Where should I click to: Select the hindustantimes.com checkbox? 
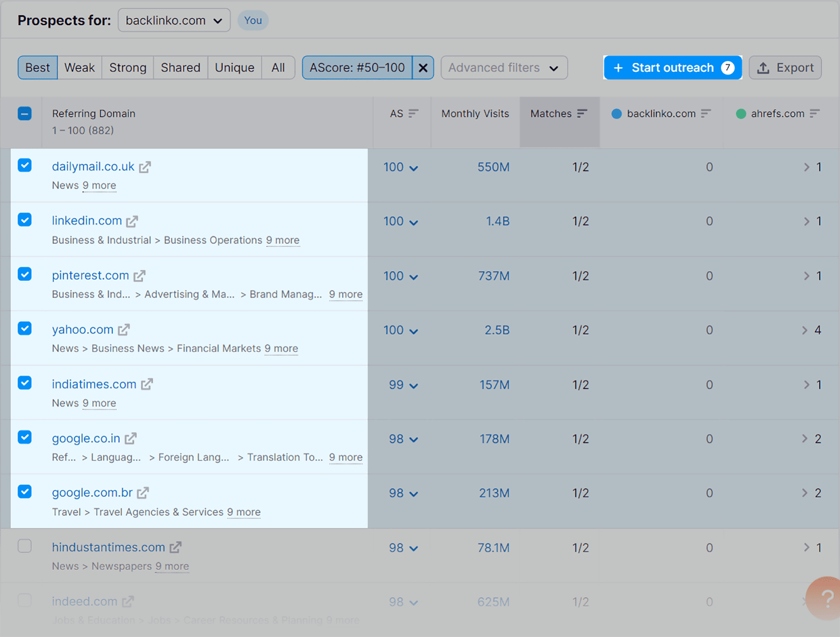click(25, 546)
